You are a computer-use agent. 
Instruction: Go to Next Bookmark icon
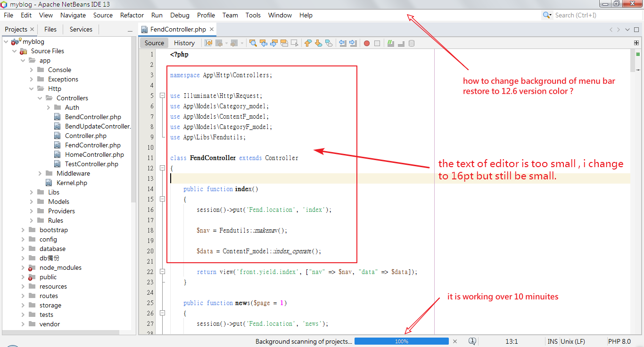(x=318, y=43)
